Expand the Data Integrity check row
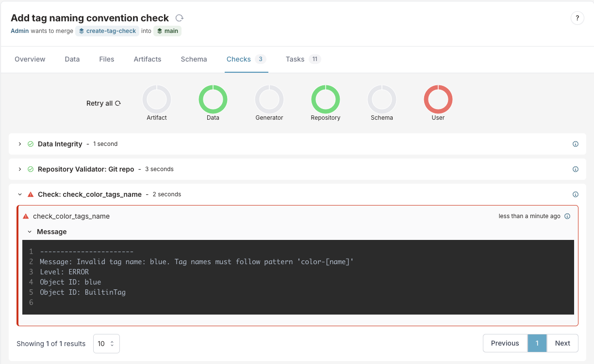 [x=19, y=144]
